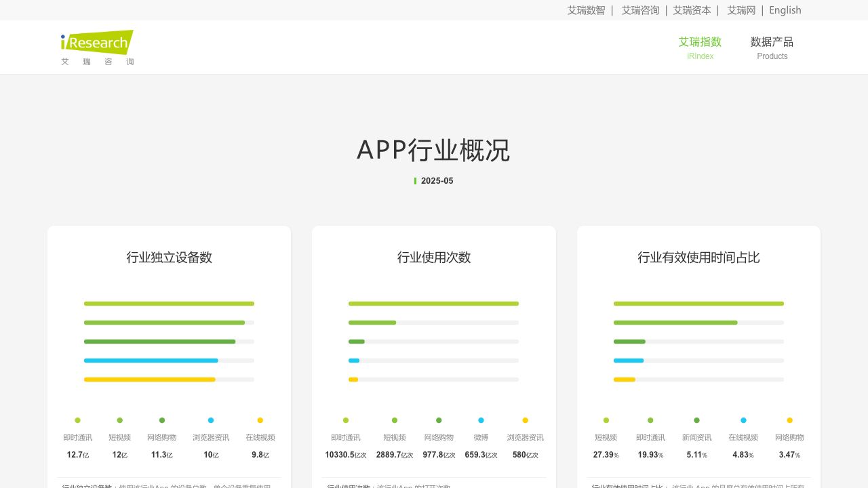868x488 pixels.
Task: Switch to the 数据产品 Products tab
Action: (772, 47)
